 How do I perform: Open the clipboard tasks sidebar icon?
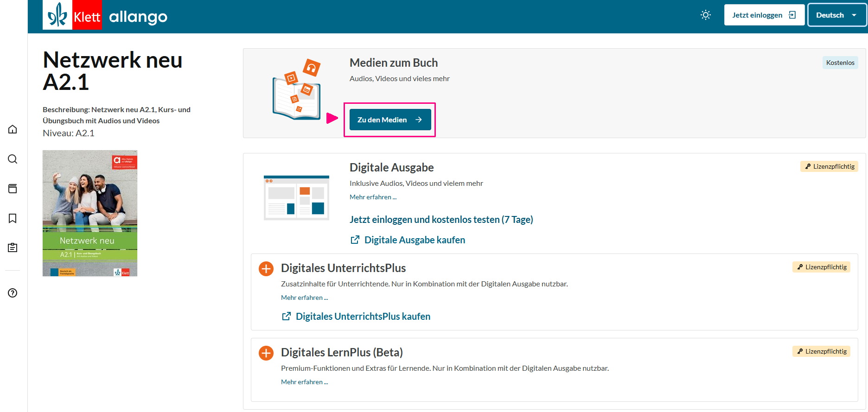13,248
